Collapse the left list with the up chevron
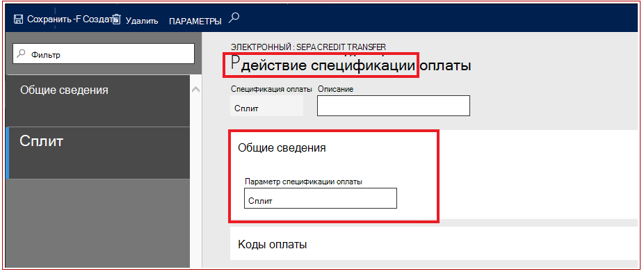 click(x=196, y=89)
